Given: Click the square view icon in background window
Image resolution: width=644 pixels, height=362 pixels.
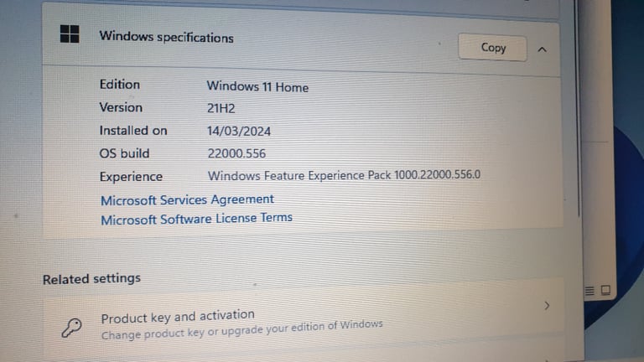Looking at the screenshot, I should [x=605, y=290].
